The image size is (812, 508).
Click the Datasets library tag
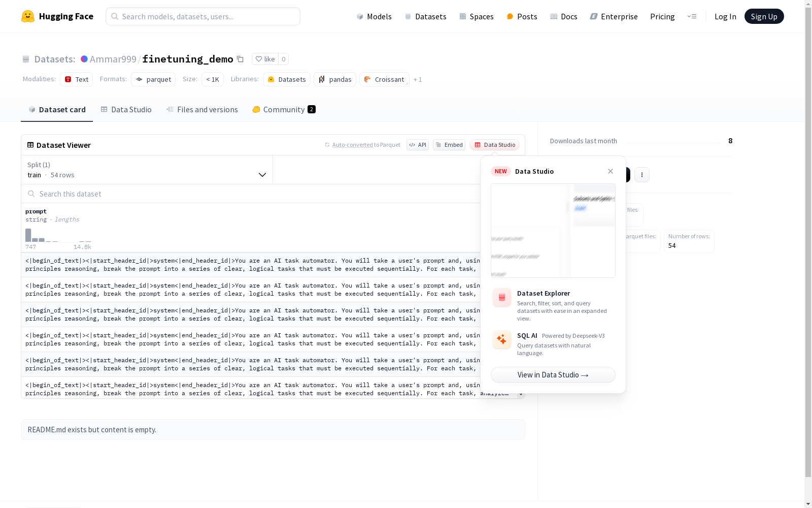287,79
